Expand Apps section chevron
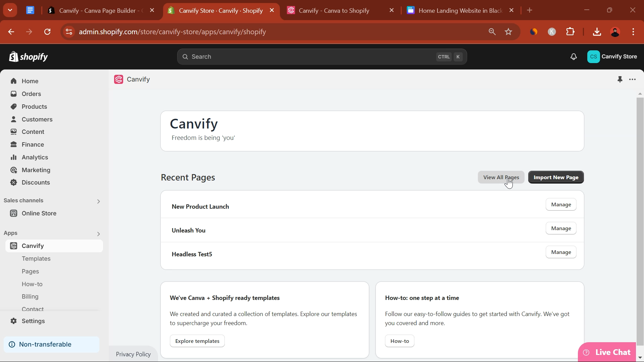Image resolution: width=644 pixels, height=362 pixels. [x=98, y=234]
